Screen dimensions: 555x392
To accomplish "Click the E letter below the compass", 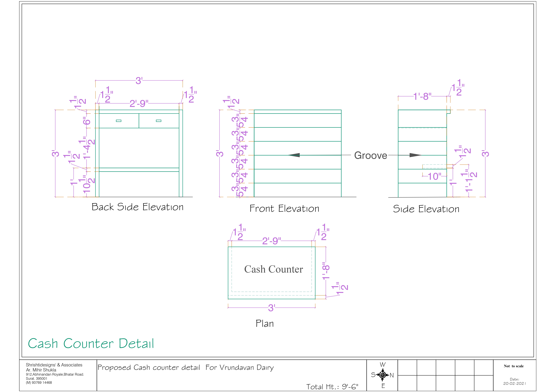I will pos(383,386).
